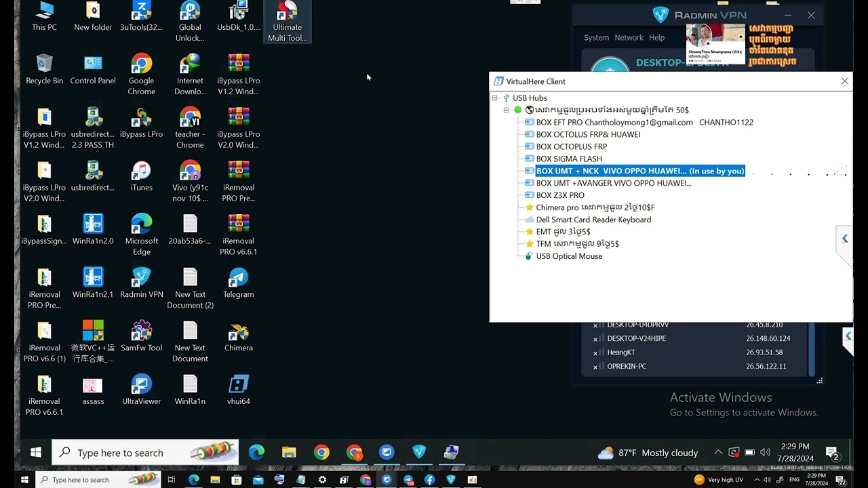The image size is (868, 488).
Task: Click the ENG language indicator
Action: 794,480
